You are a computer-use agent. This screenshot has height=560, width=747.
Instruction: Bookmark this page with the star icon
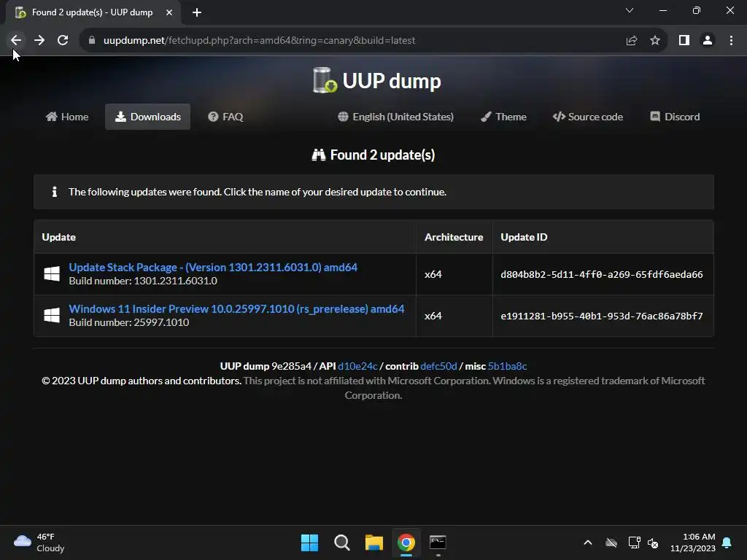tap(655, 41)
